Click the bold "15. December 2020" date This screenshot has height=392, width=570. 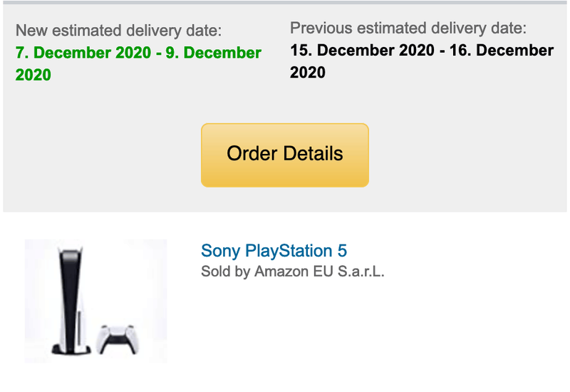pyautogui.click(x=361, y=51)
